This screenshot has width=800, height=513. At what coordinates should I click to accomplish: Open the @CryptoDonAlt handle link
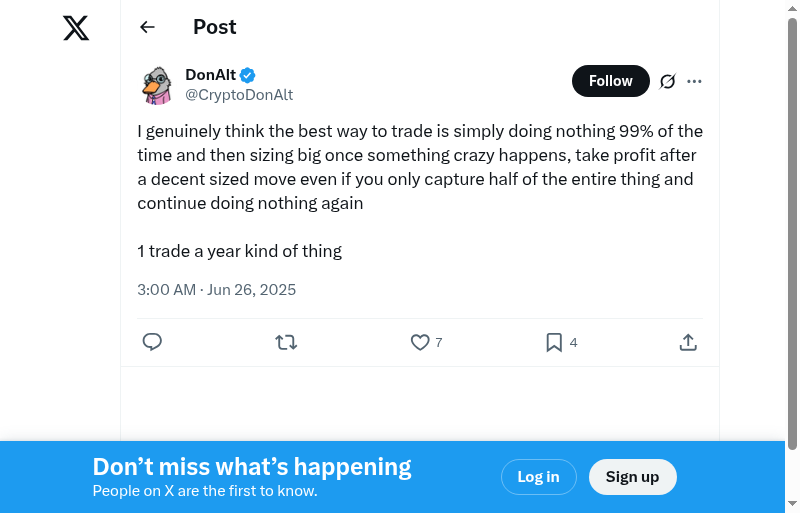[239, 95]
